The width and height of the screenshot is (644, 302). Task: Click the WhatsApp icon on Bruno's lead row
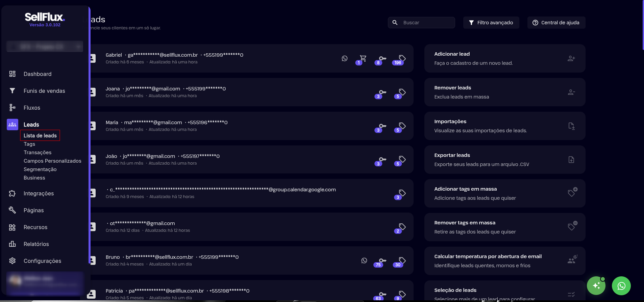pos(364,260)
